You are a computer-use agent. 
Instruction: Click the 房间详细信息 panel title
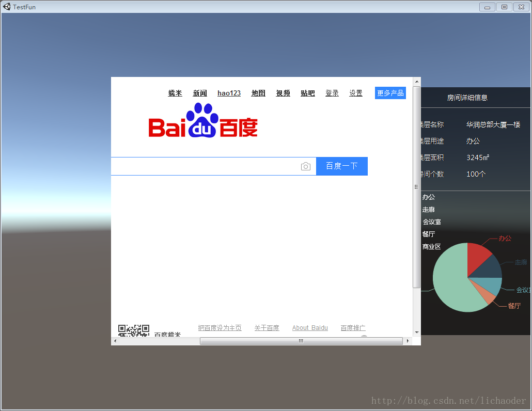point(467,98)
